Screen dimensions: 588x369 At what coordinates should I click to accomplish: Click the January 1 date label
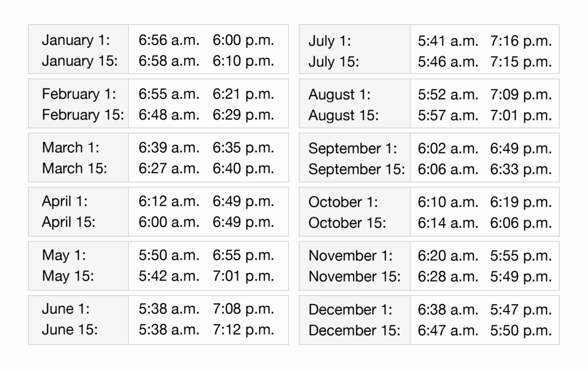point(76,40)
